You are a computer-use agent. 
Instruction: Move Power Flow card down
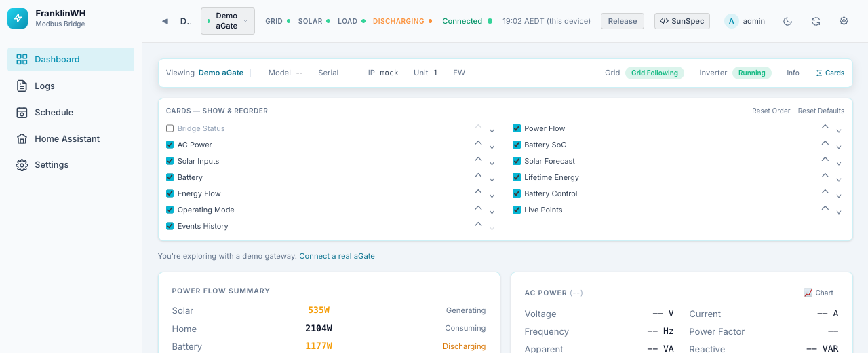pos(839,130)
